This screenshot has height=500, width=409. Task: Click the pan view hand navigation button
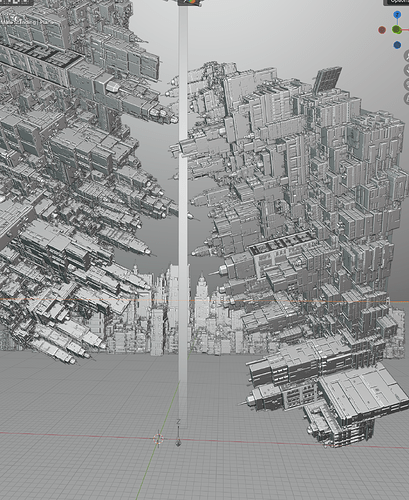(x=407, y=70)
